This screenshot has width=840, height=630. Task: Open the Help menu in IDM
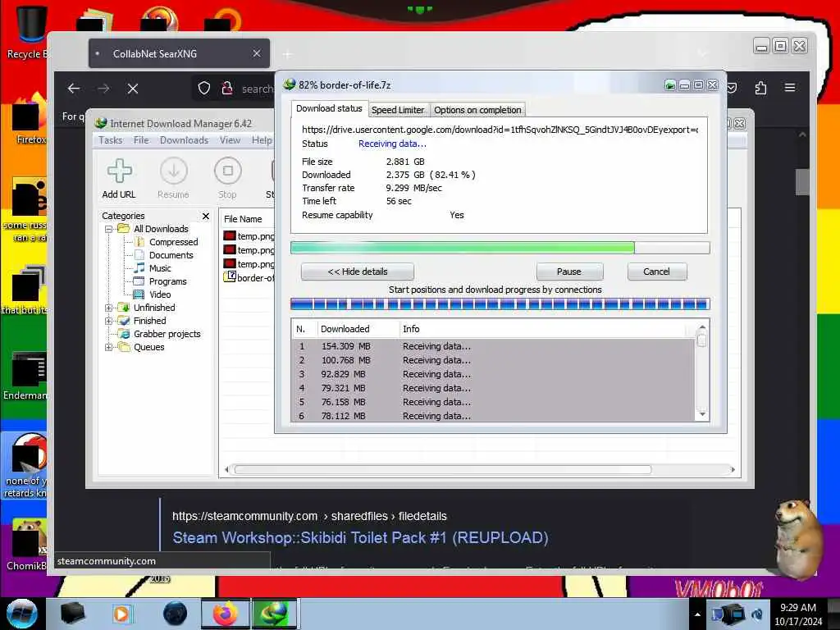pos(262,140)
